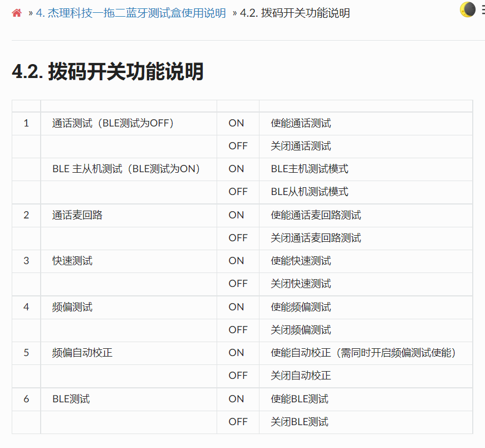The height and width of the screenshot is (448, 485).
Task: Click the ON cell beside 使能通话测试
Action: [x=238, y=123]
